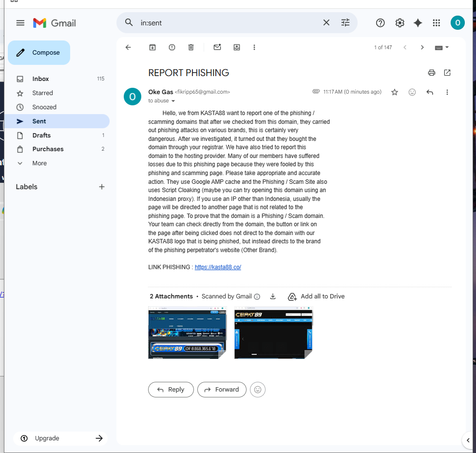Click the reply arrow in the message header

click(x=430, y=92)
